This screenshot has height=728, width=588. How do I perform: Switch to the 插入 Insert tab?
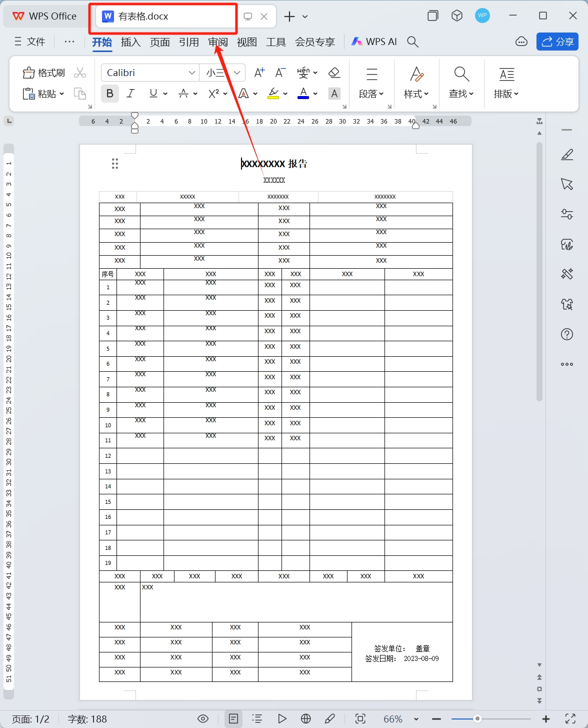pos(131,42)
